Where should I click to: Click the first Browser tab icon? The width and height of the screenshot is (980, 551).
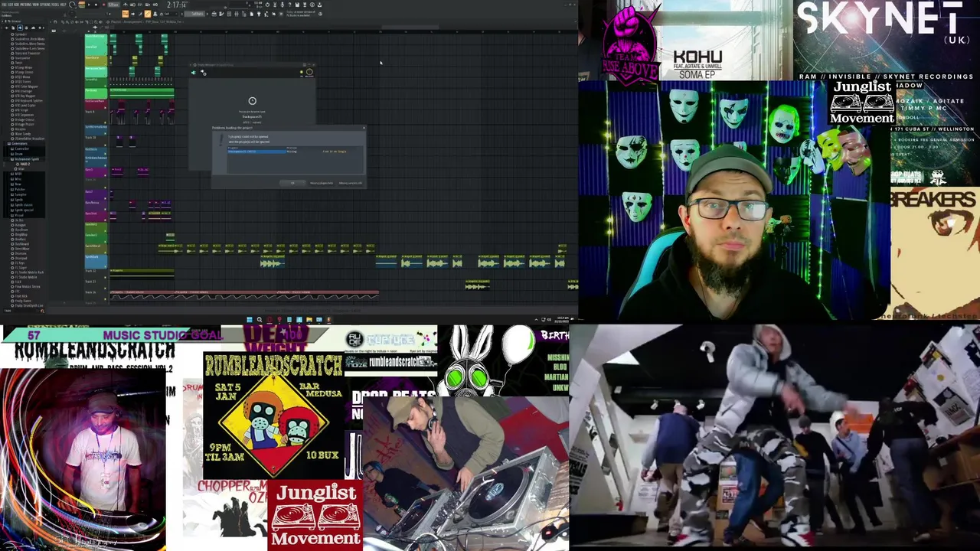[x=6, y=28]
